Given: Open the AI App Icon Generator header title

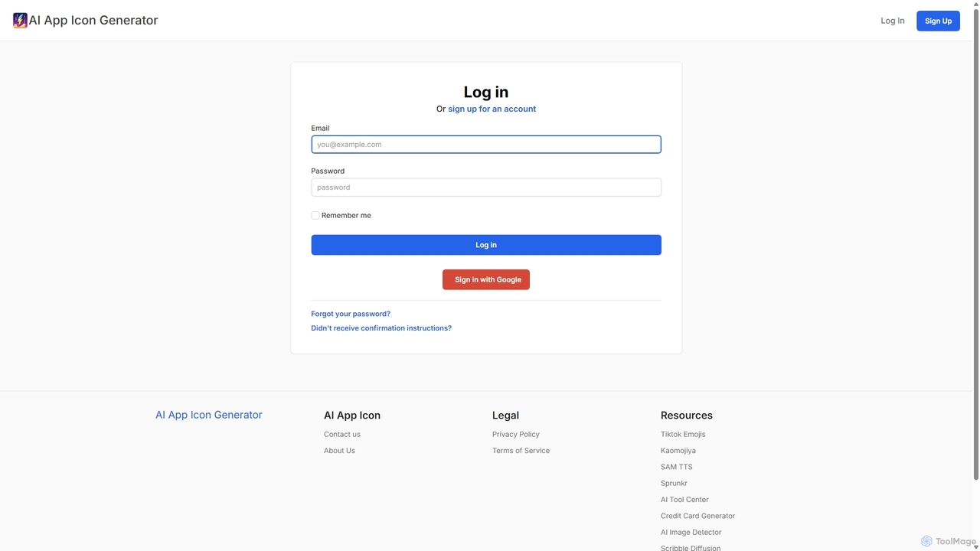Looking at the screenshot, I should 93,21.
